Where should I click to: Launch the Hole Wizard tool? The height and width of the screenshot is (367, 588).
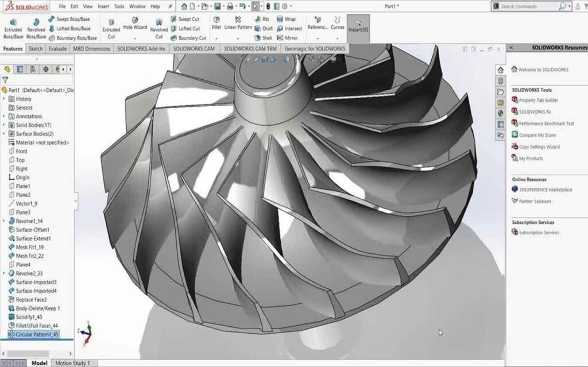click(x=135, y=24)
